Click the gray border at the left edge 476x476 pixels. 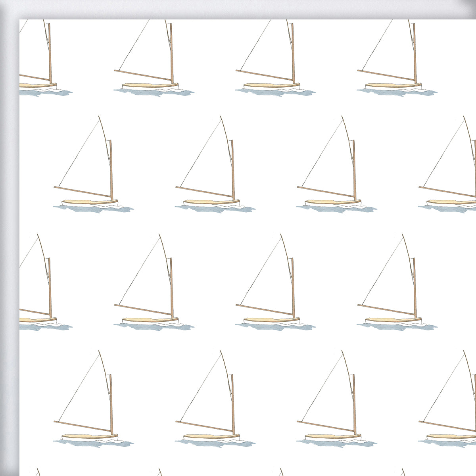point(7,238)
